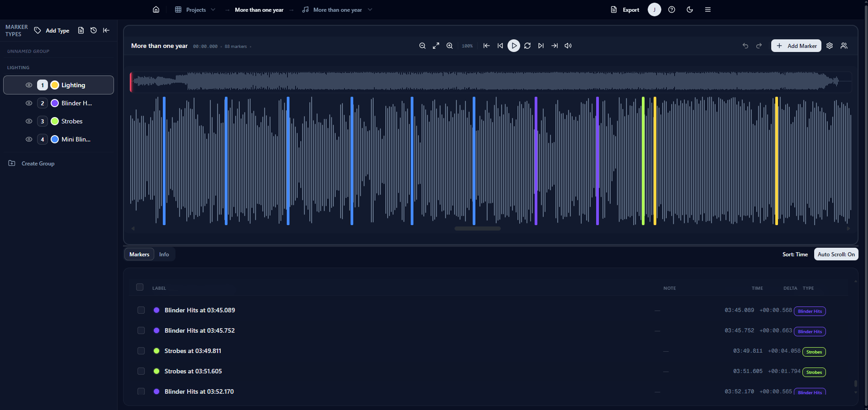Viewport: 868px width, 410px height.
Task: Switch to the Info tab
Action: coord(164,254)
